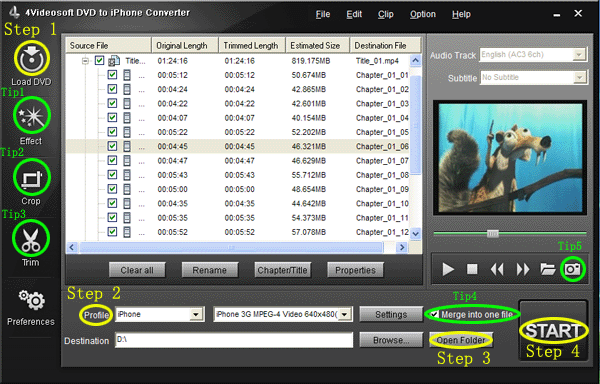Screen dimensions: 600x384
Task: Open the Edit menu
Action: 354,14
